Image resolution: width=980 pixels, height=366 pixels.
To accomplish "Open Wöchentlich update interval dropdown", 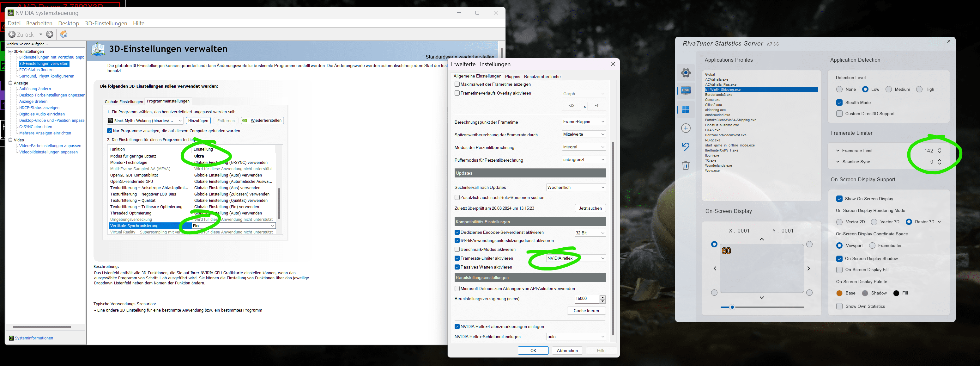I will (x=576, y=187).
